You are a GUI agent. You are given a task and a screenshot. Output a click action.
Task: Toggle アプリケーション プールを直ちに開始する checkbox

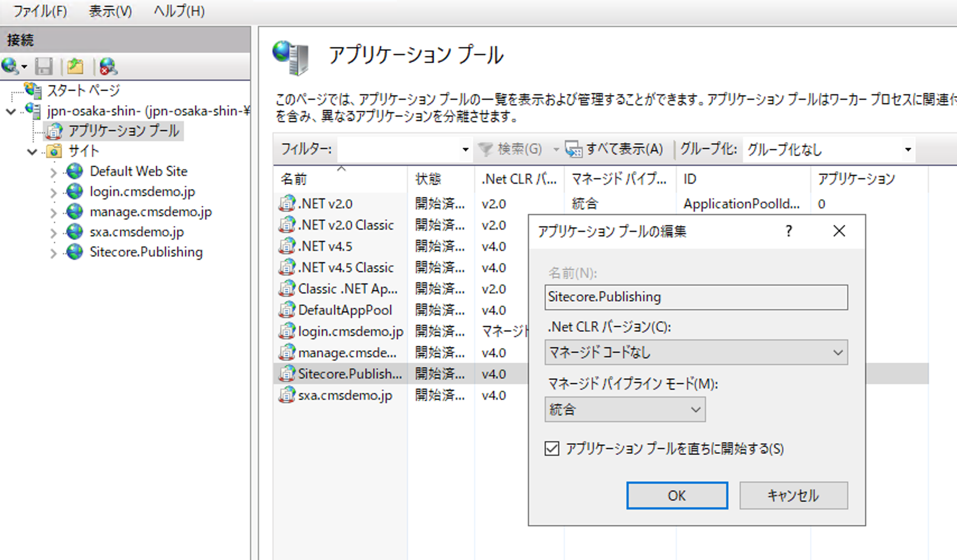tap(552, 449)
